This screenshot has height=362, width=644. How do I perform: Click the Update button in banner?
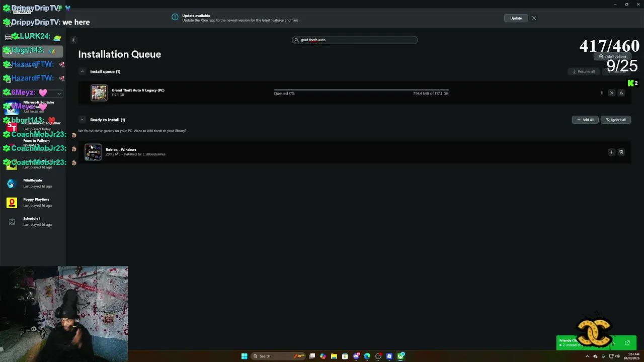point(516,18)
